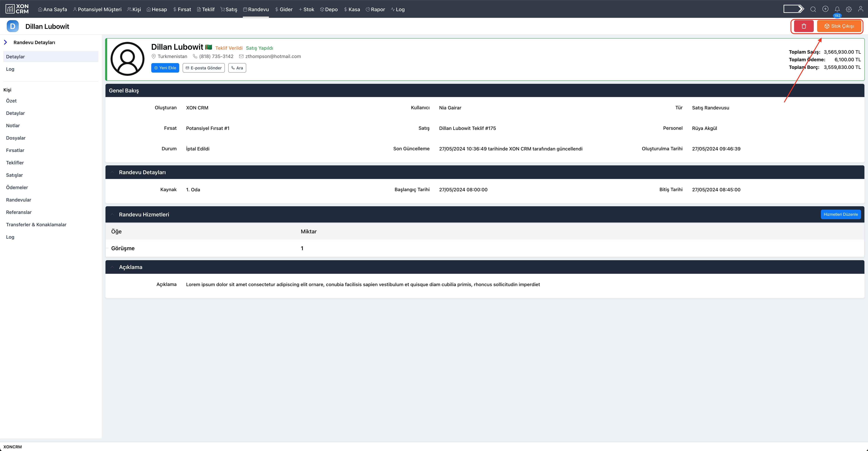Open the Gider menu
The height and width of the screenshot is (451, 868).
284,9
